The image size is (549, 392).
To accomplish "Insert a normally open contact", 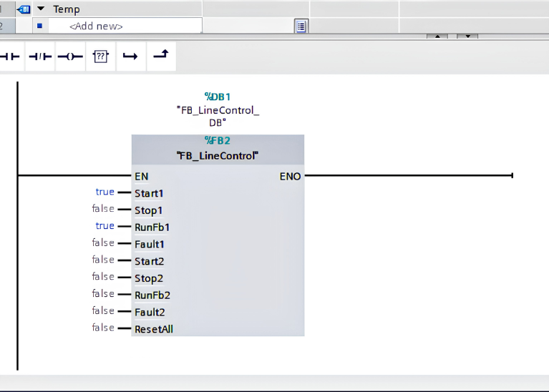I will click(11, 57).
